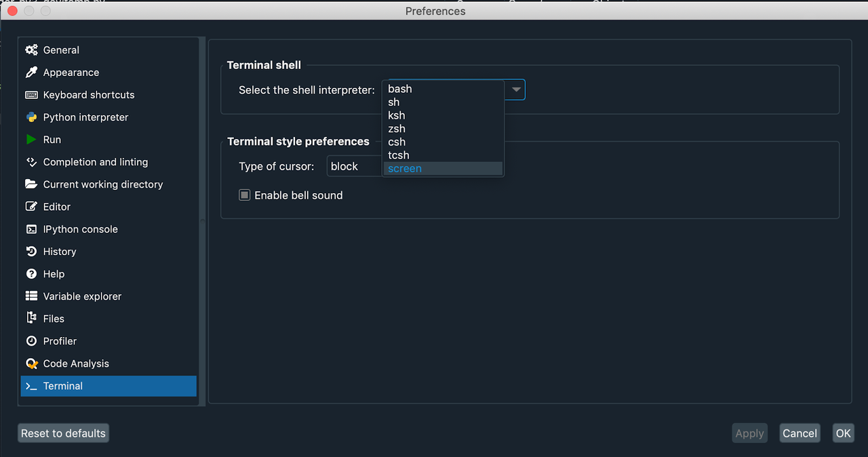
Task: Confirm preferences with the OK button
Action: (x=843, y=433)
